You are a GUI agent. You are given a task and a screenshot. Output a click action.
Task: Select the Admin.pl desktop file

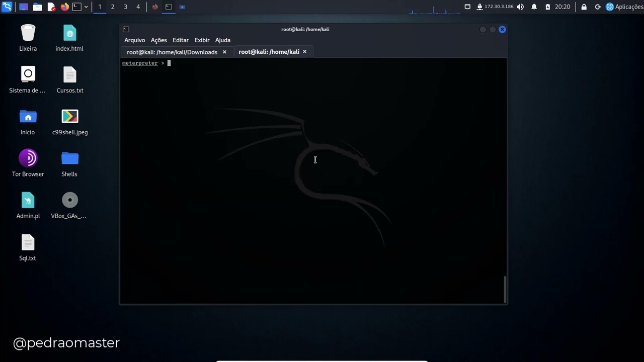tap(28, 205)
